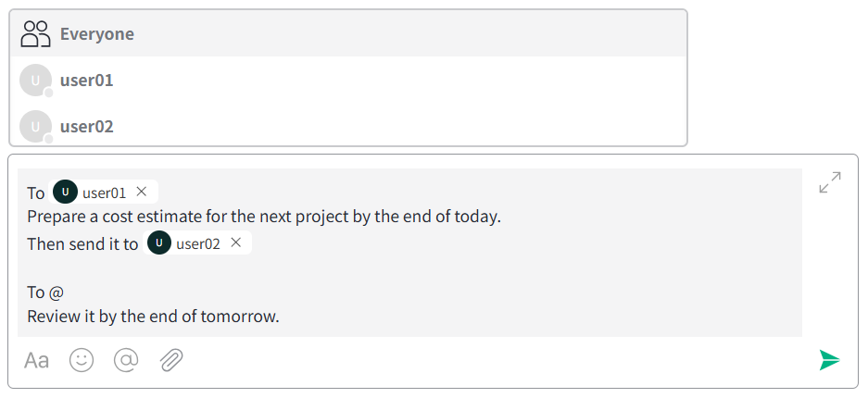Select user01 in the mention suggestions
This screenshot has height=398, width=868.
(x=348, y=81)
